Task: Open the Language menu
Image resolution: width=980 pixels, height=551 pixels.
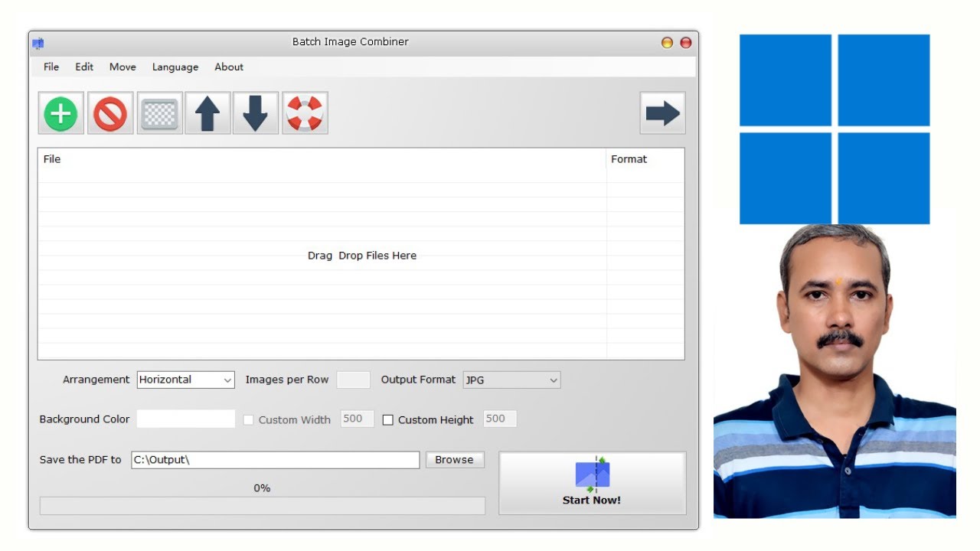Action: coord(175,67)
